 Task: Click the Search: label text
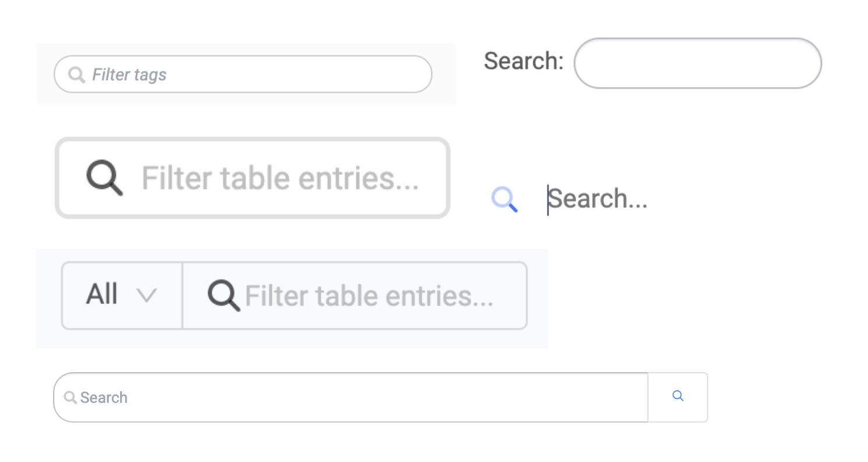(522, 61)
